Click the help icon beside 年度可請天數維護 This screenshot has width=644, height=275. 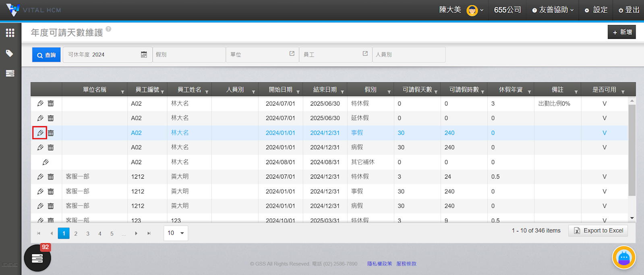[x=108, y=29]
